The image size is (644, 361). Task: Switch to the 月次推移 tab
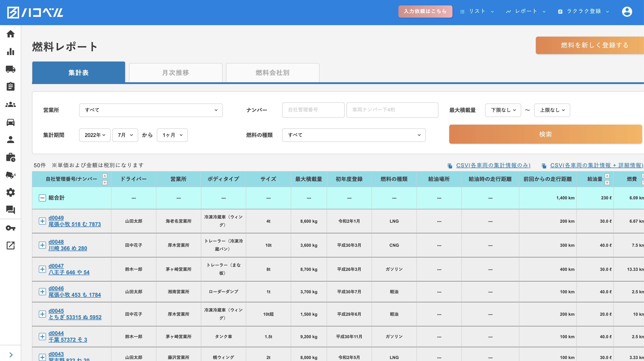tap(176, 73)
